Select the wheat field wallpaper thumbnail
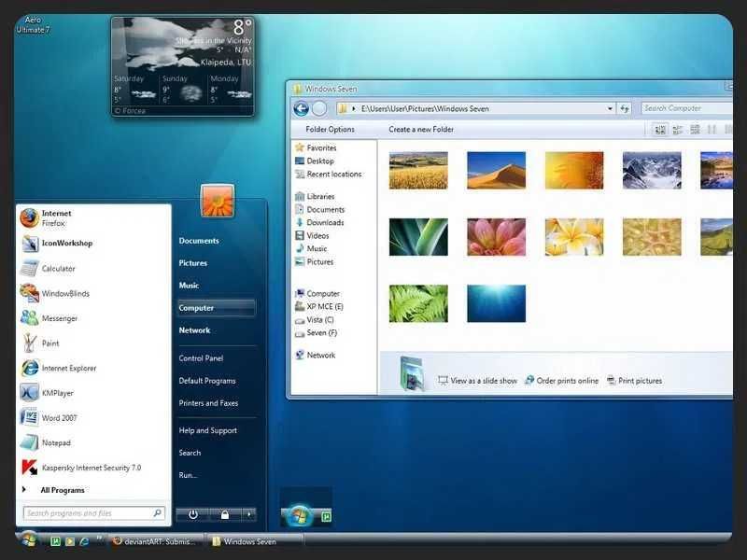 tap(418, 171)
